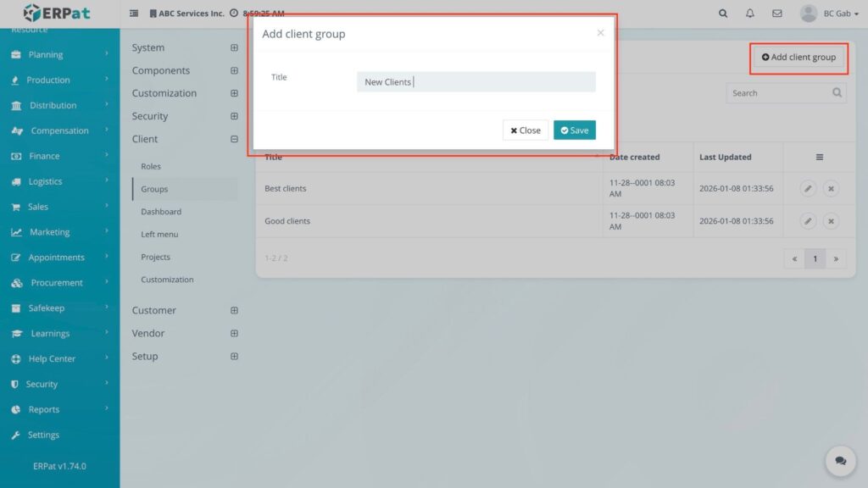Click the Title input field in dialog
Viewport: 868px width, 488px height.
coord(476,82)
